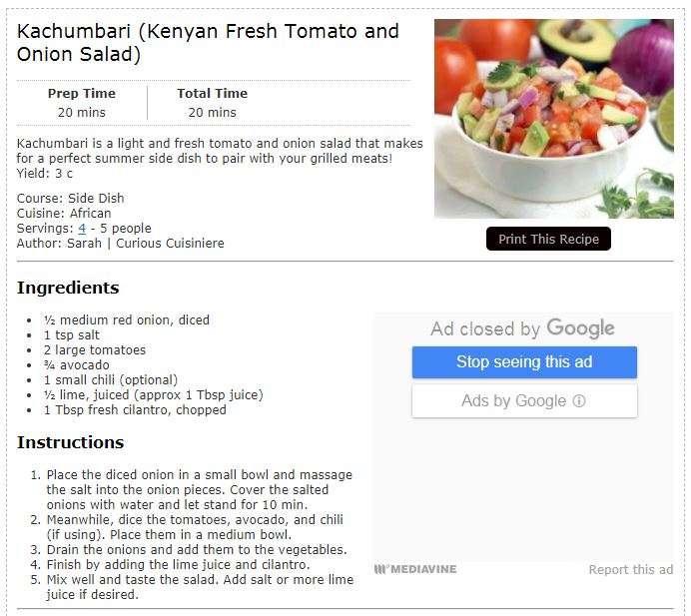The height and width of the screenshot is (616, 691).
Task: Click the Instructions heading
Action: point(70,442)
